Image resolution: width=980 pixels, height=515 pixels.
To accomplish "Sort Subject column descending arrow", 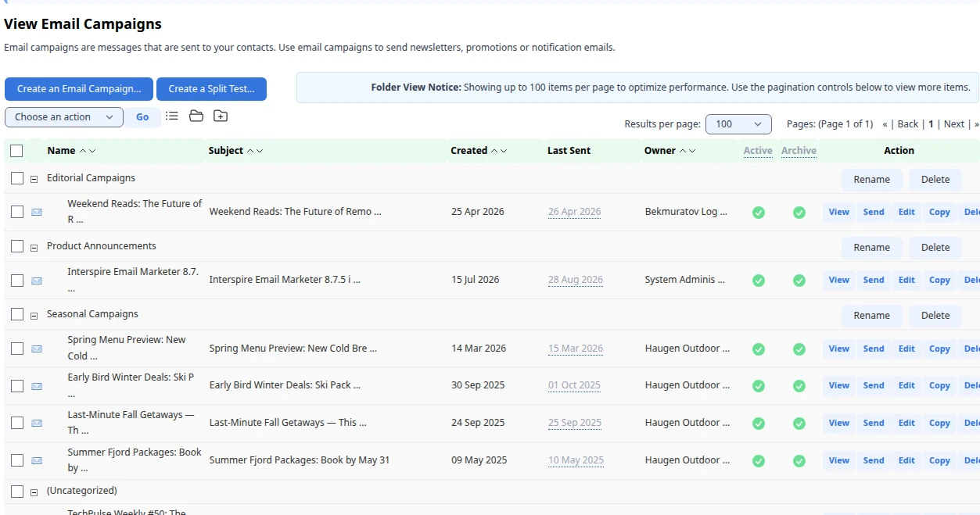I will (260, 151).
